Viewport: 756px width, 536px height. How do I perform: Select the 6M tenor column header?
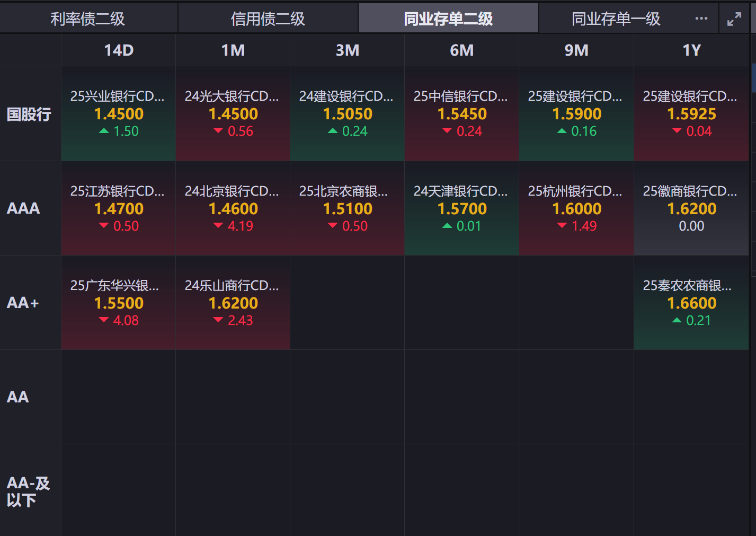click(x=462, y=50)
